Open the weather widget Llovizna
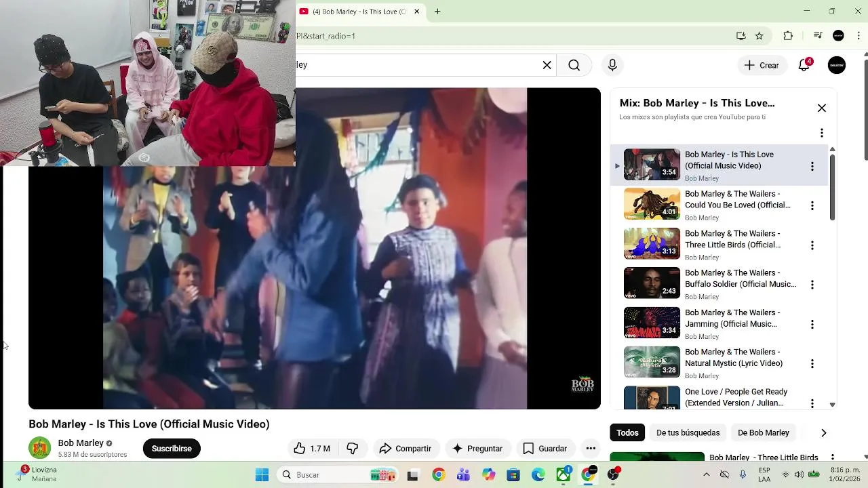The height and width of the screenshot is (488, 868). tap(37, 474)
